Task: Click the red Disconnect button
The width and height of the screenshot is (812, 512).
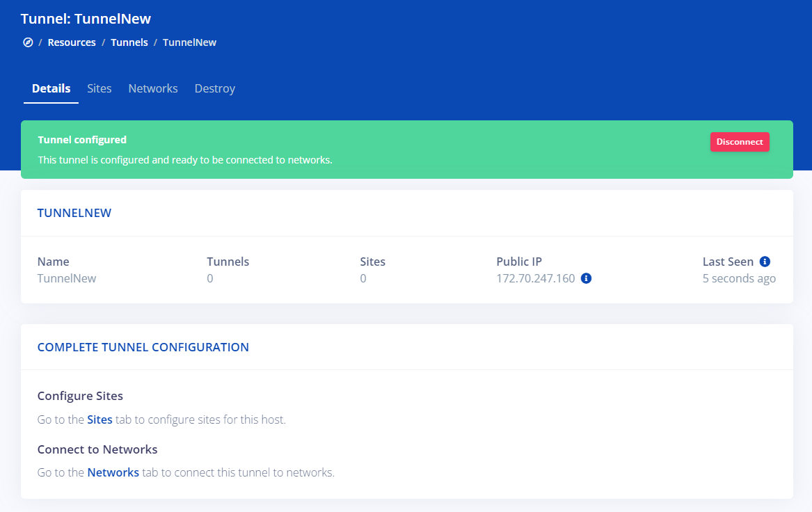Action: click(x=740, y=142)
